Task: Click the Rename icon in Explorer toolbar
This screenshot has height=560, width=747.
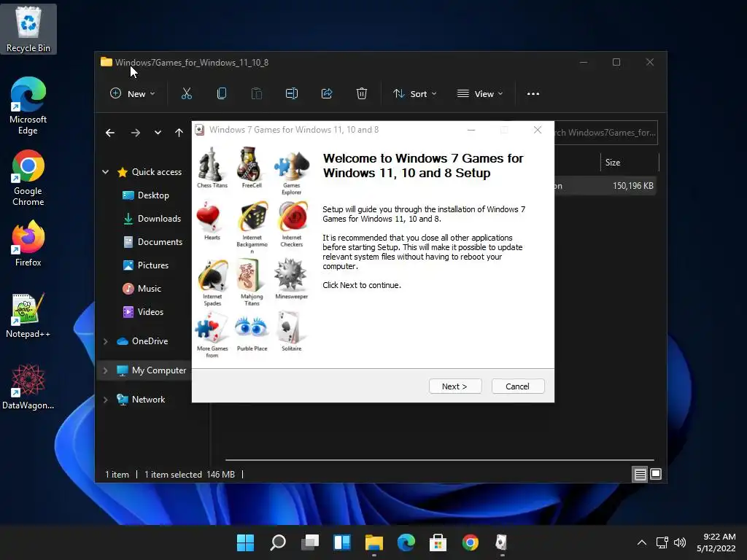Action: click(292, 94)
